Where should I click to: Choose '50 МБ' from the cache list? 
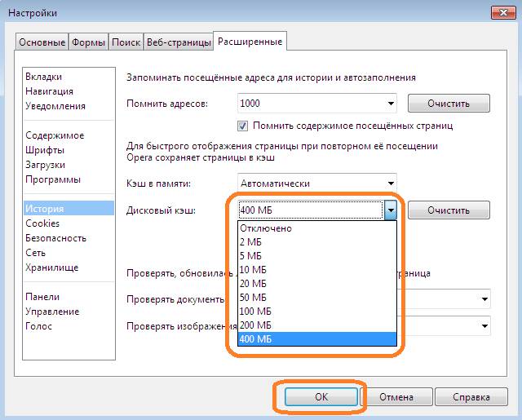[254, 298]
